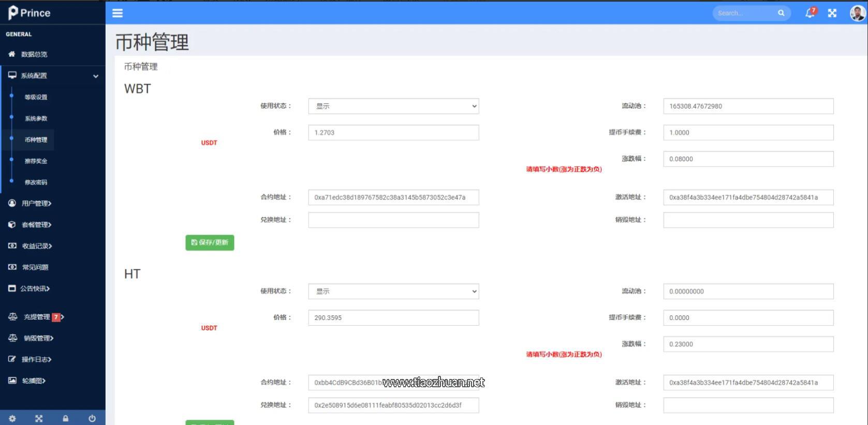Open the 推荐奖金 submenu item

pos(36,161)
